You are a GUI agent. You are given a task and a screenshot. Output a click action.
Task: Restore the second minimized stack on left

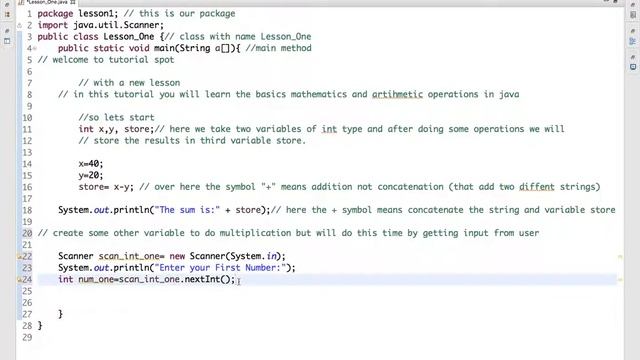pyautogui.click(x=7, y=31)
